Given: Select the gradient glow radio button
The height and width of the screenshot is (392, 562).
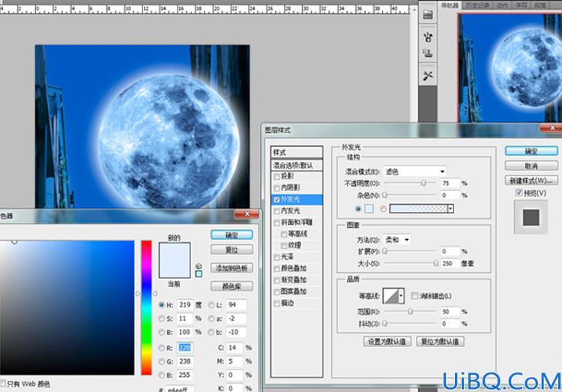Looking at the screenshot, I should (383, 208).
